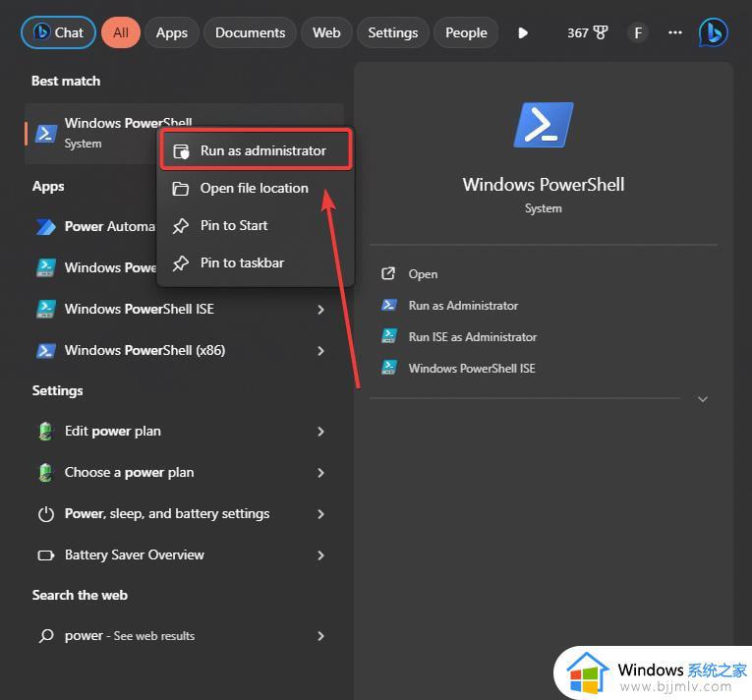Click the Power Automate icon

[46, 226]
